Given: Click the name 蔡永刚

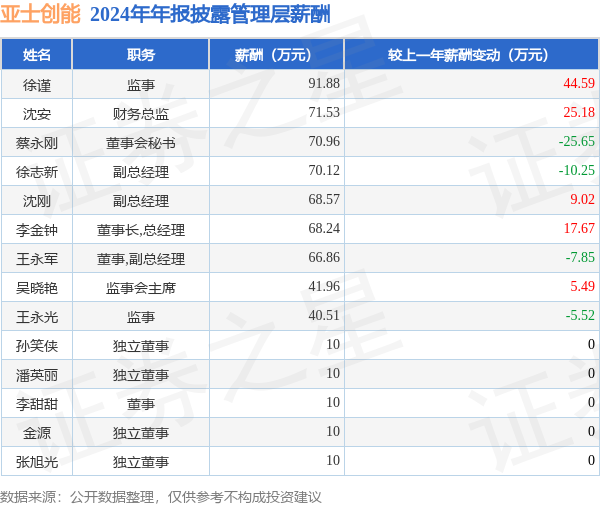Looking at the screenshot, I should (37, 143).
